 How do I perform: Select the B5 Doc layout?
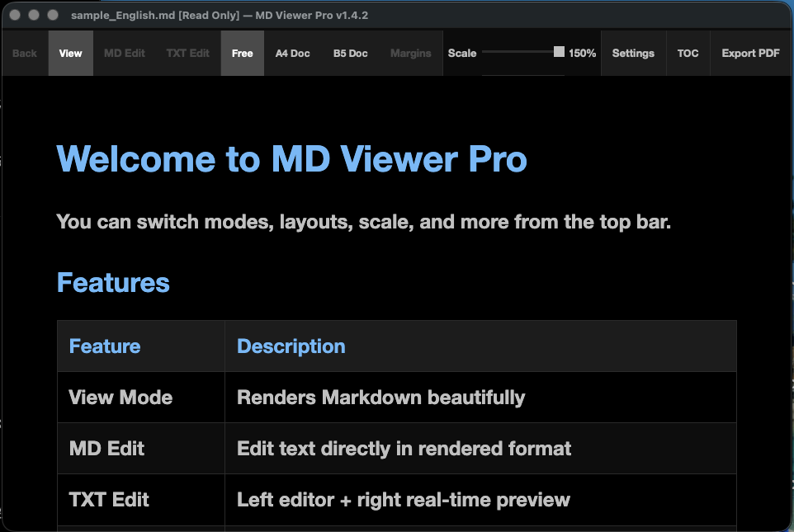click(x=351, y=53)
